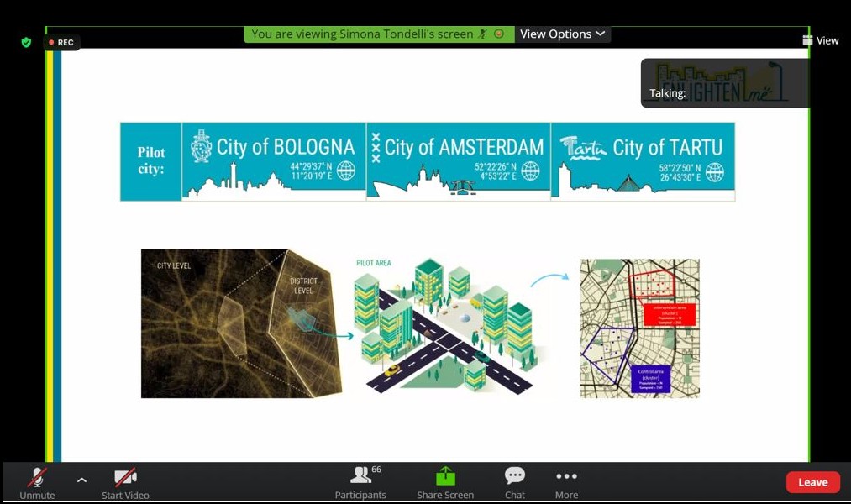Switch layout using the View button
This screenshot has height=504, width=851.
point(821,40)
